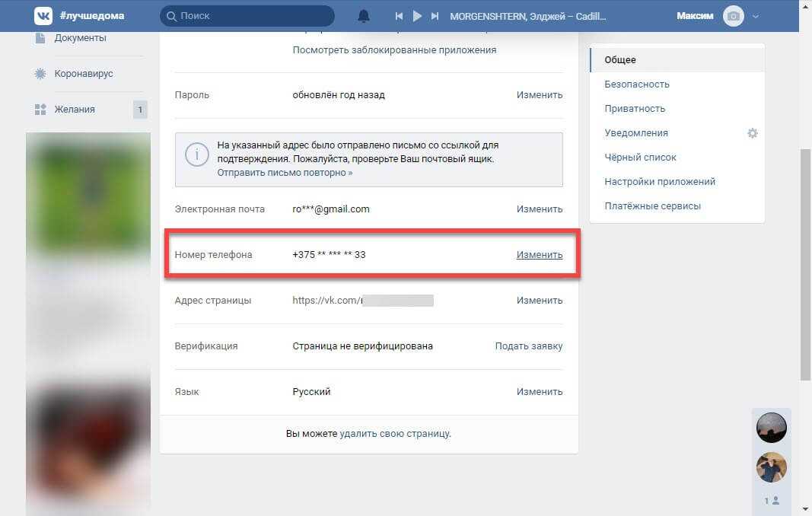Open the Коронавирус sidebar icon
This screenshot has height=516, width=812.
click(x=40, y=74)
